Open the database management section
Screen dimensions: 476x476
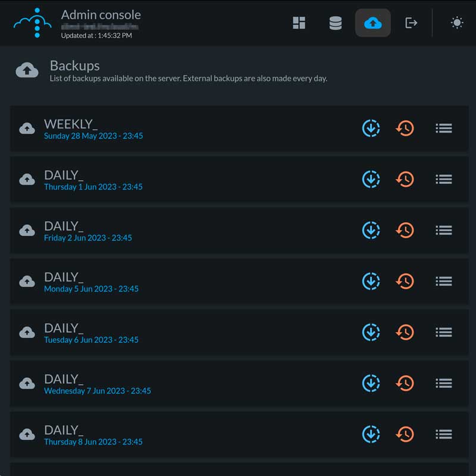[336, 23]
